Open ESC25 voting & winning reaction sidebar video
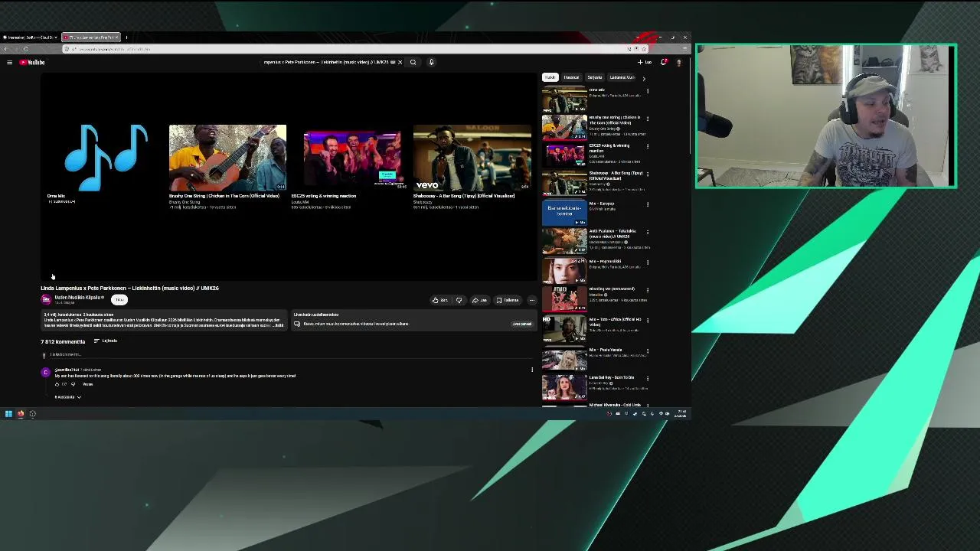This screenshot has width=980, height=551. tap(564, 155)
